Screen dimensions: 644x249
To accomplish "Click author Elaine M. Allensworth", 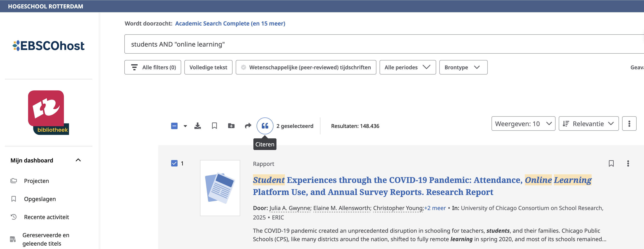I will click(x=341, y=208).
